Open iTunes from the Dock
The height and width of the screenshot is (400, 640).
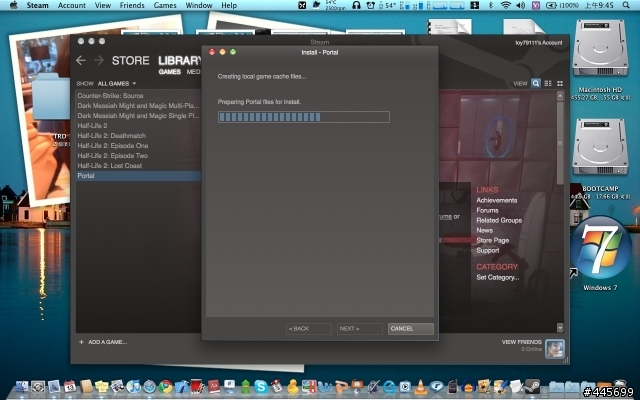tap(133, 387)
